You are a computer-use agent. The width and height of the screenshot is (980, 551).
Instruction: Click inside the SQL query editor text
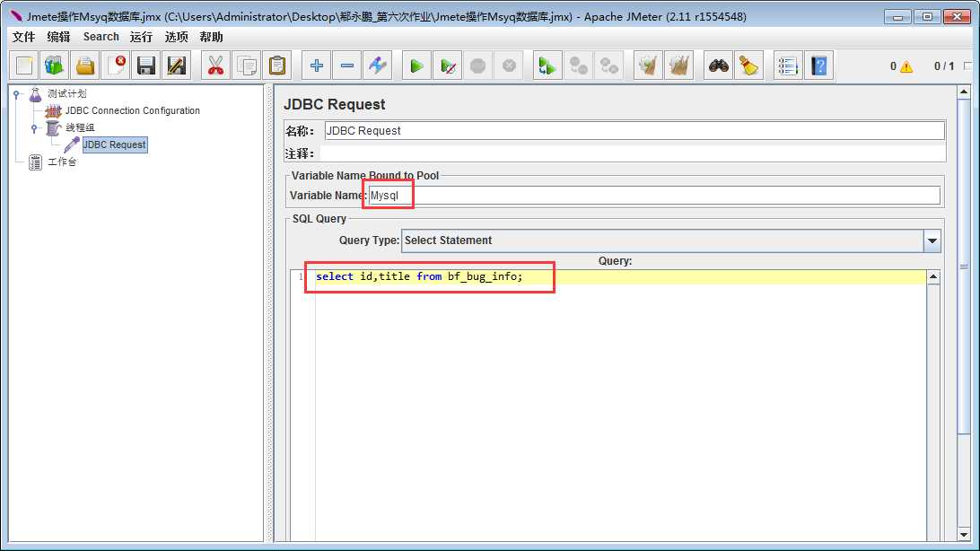point(419,276)
